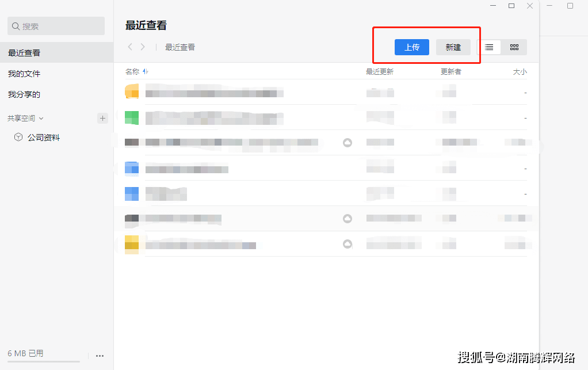The image size is (588, 370).
Task: Open the more options ellipsis menu
Action: [x=100, y=356]
